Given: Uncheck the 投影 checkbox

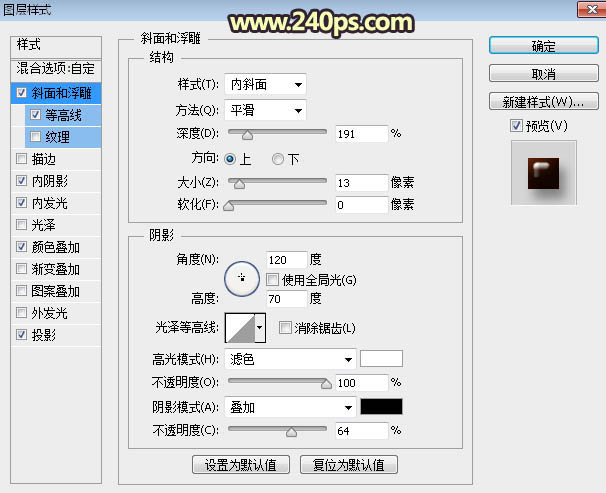Looking at the screenshot, I should [x=22, y=335].
